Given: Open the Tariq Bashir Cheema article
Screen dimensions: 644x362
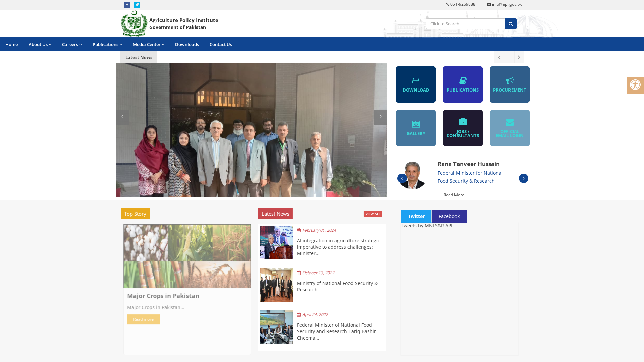Looking at the screenshot, I should [x=336, y=331].
